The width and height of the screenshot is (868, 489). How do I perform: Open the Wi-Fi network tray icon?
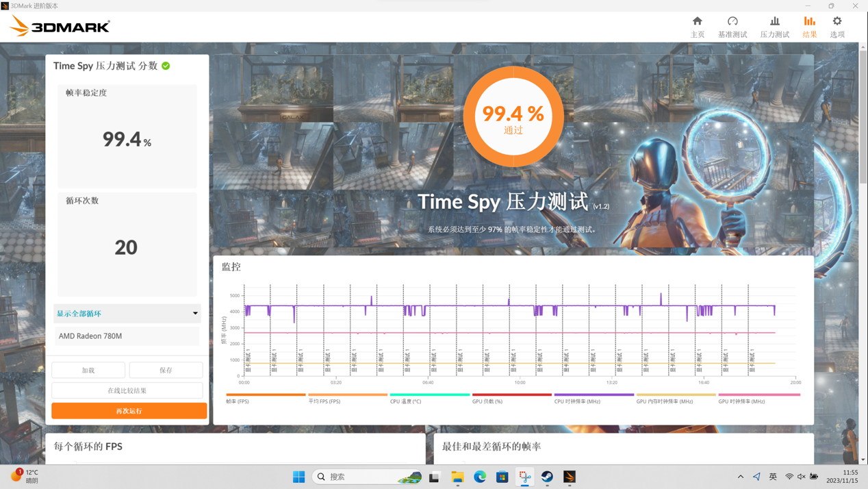(x=789, y=477)
